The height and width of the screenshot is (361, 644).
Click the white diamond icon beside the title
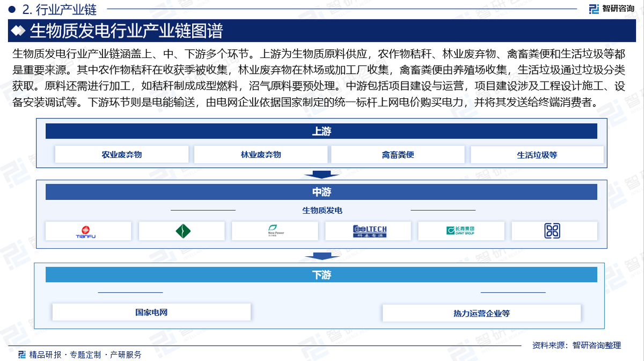(19, 31)
